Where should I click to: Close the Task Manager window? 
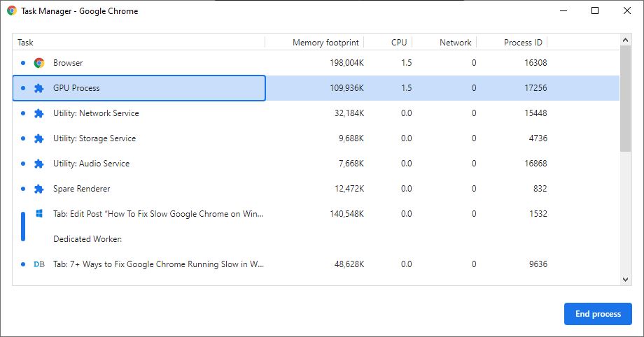626,10
